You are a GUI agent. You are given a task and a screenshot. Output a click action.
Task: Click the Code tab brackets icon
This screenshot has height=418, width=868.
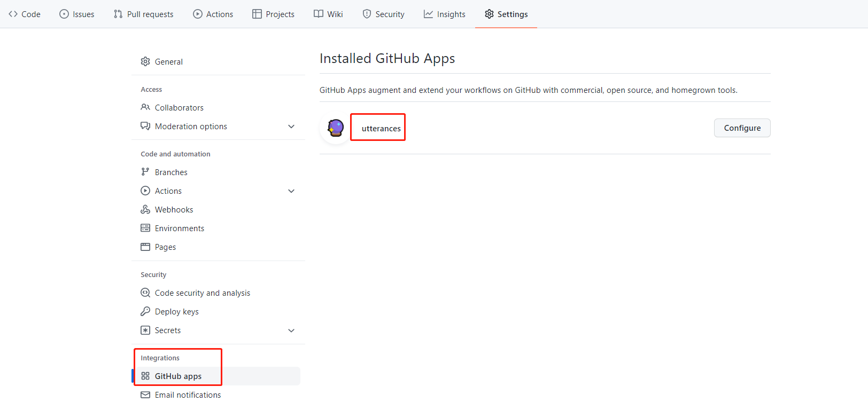tap(13, 14)
